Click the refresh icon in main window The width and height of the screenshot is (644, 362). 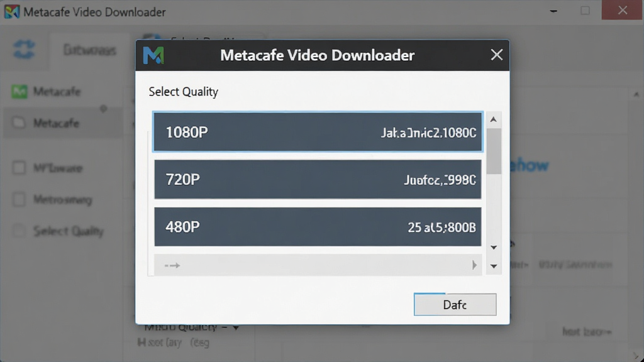pyautogui.click(x=24, y=49)
